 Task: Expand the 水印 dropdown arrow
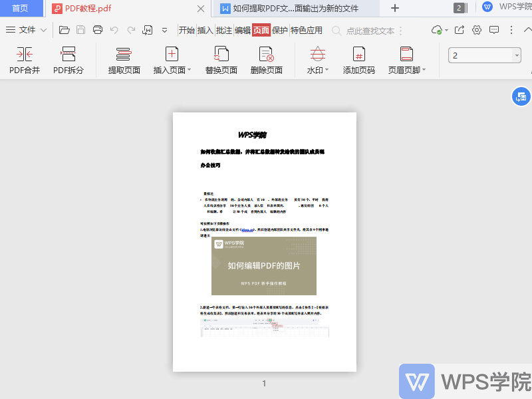(327, 70)
